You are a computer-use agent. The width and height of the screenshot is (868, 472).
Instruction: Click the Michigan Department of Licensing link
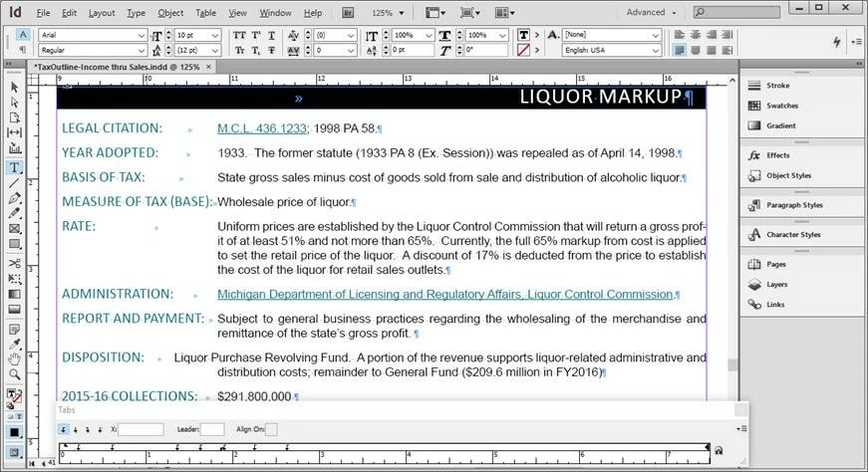[x=445, y=295]
